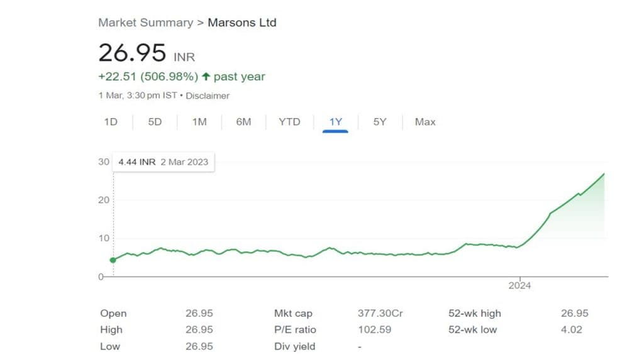This screenshot has height=362, width=644.
Task: Click the Marsons Ltd title text
Action: tap(242, 23)
